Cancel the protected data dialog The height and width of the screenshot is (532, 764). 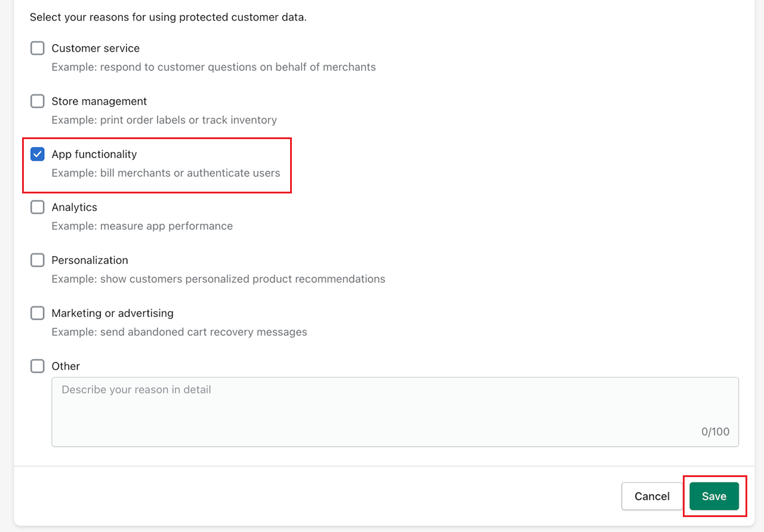pyautogui.click(x=652, y=496)
